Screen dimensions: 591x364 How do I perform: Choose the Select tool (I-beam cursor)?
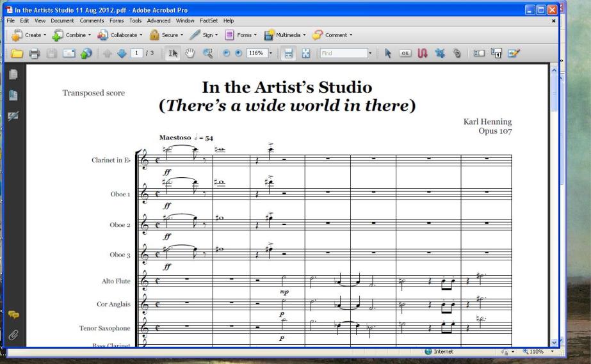point(173,54)
